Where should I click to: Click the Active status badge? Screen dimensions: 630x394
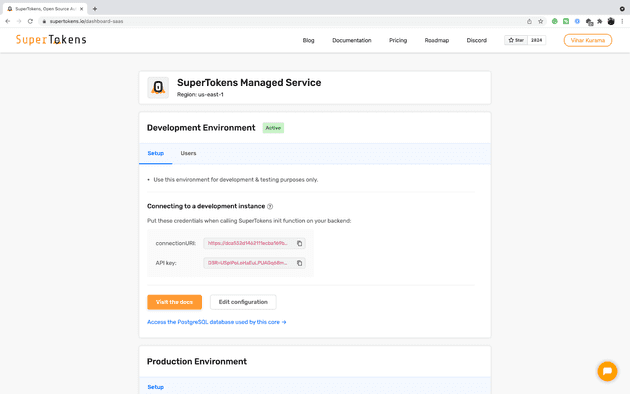click(273, 128)
